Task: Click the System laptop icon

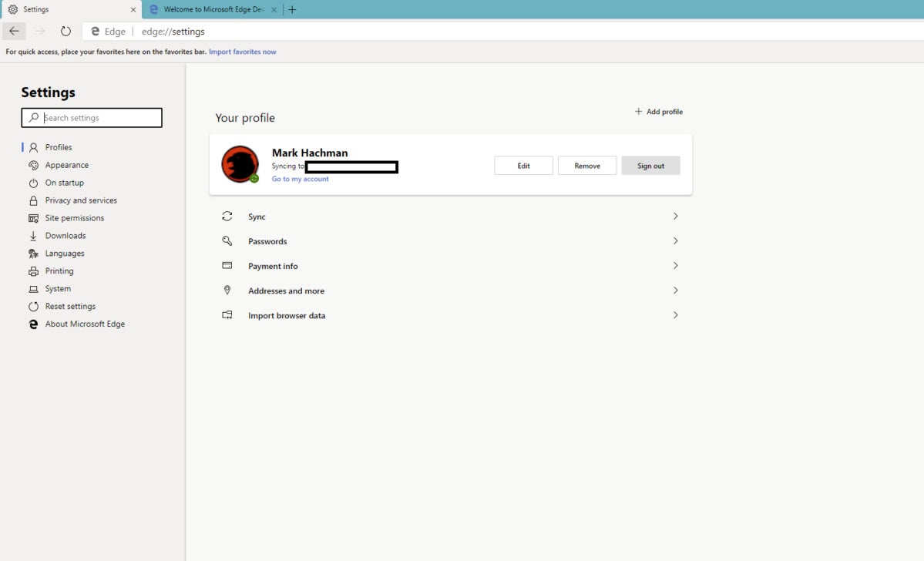Action: (34, 289)
